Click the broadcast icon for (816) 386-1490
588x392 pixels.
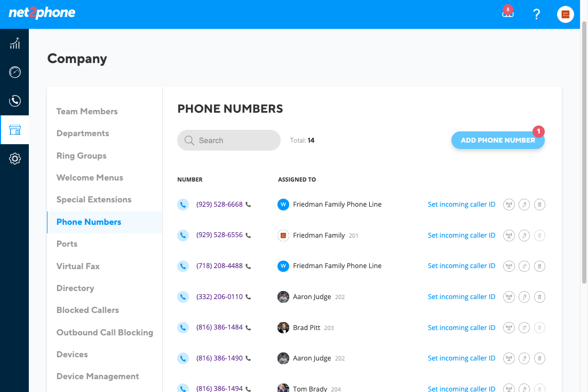[x=509, y=358]
